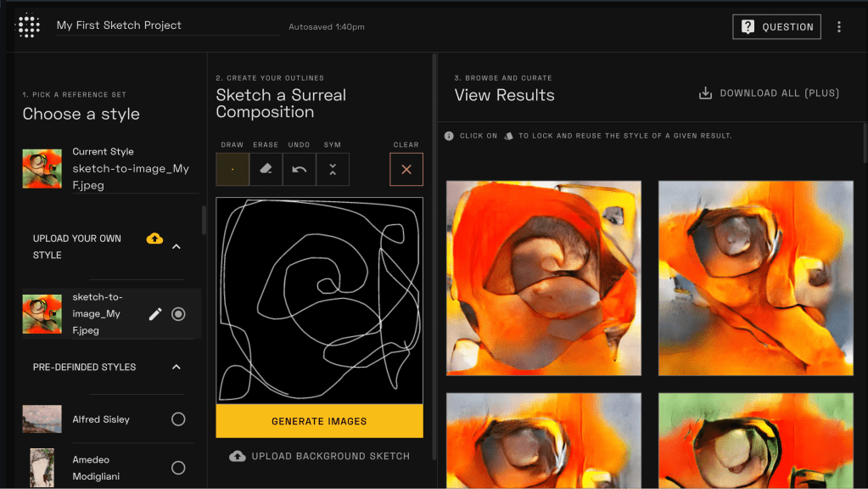Select the Erase tool

[266, 169]
